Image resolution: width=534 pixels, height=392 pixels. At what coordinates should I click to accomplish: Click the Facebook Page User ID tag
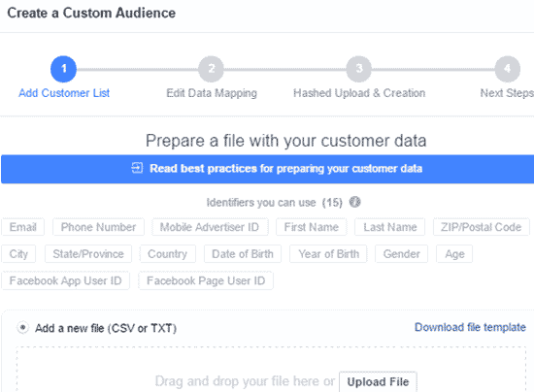click(x=206, y=280)
